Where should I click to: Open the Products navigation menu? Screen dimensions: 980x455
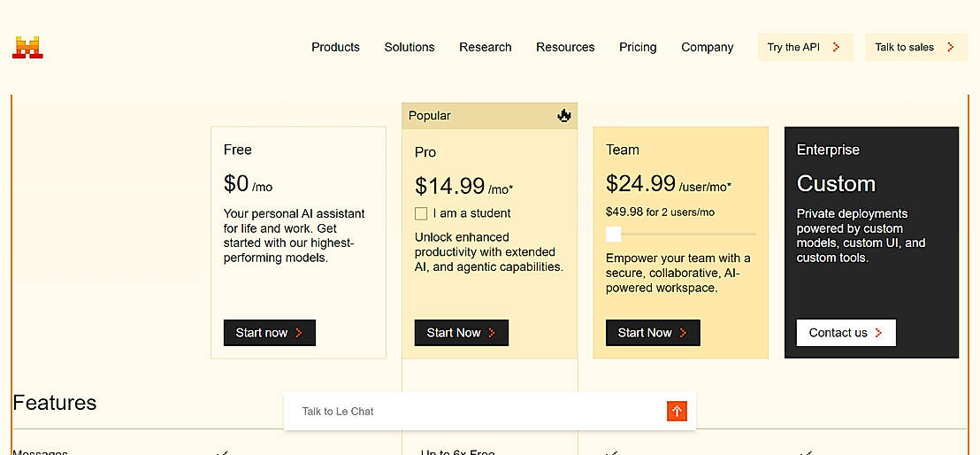click(x=335, y=47)
